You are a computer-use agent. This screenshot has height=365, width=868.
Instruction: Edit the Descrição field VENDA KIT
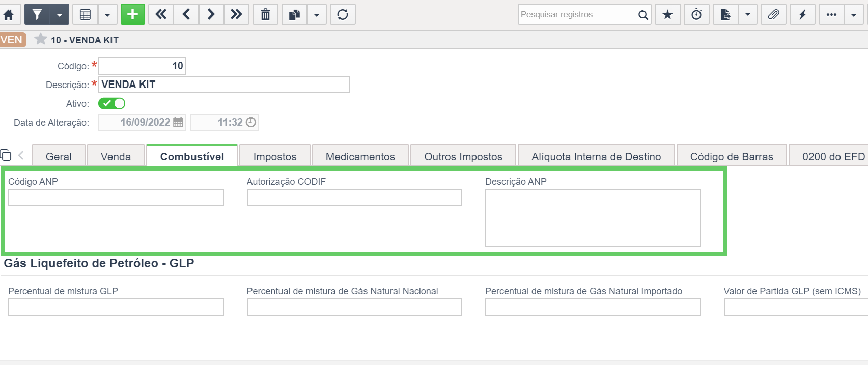pos(224,85)
